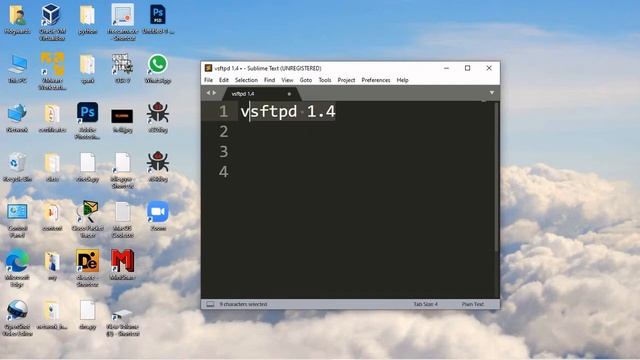Click the editor's vertical scrollbar
Viewport: 640px width, 360px height.
(496, 177)
